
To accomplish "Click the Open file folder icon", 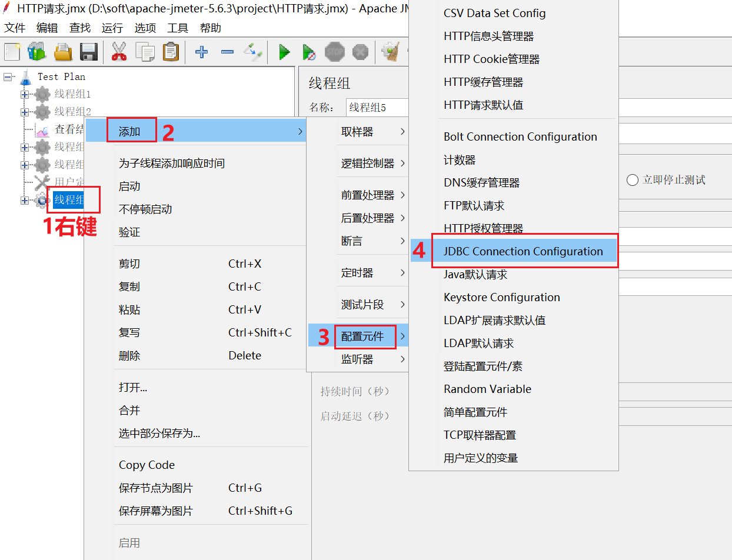I will tap(63, 52).
